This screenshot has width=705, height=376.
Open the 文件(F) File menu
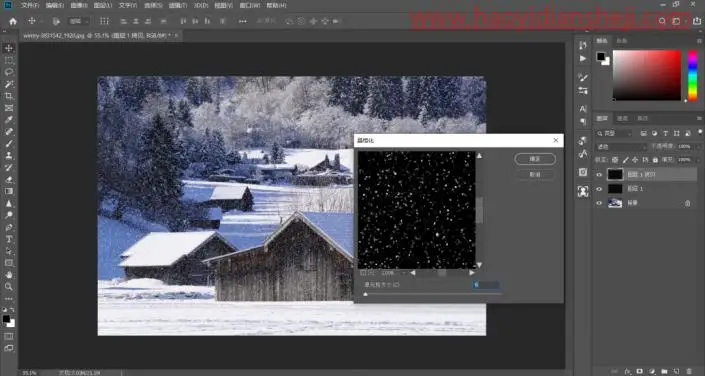coord(30,5)
